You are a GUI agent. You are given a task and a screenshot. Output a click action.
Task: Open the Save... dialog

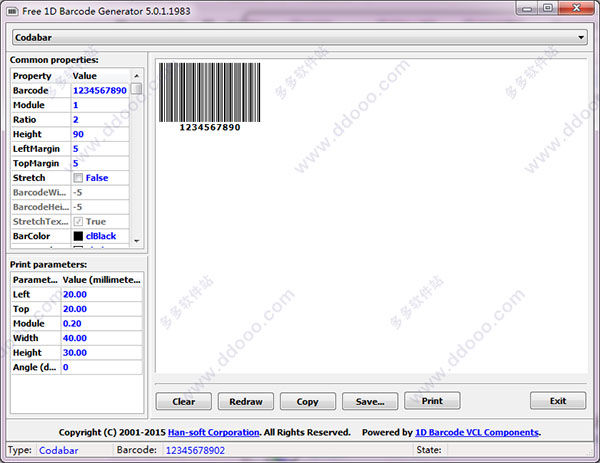[370, 401]
